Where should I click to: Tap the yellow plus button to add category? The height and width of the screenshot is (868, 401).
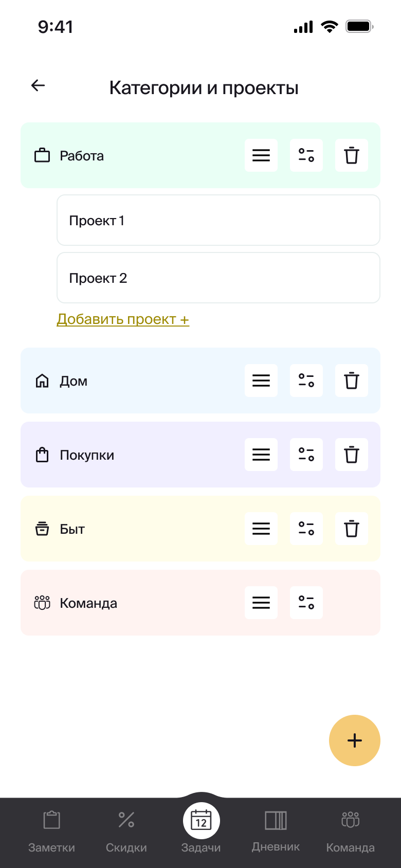[355, 740]
